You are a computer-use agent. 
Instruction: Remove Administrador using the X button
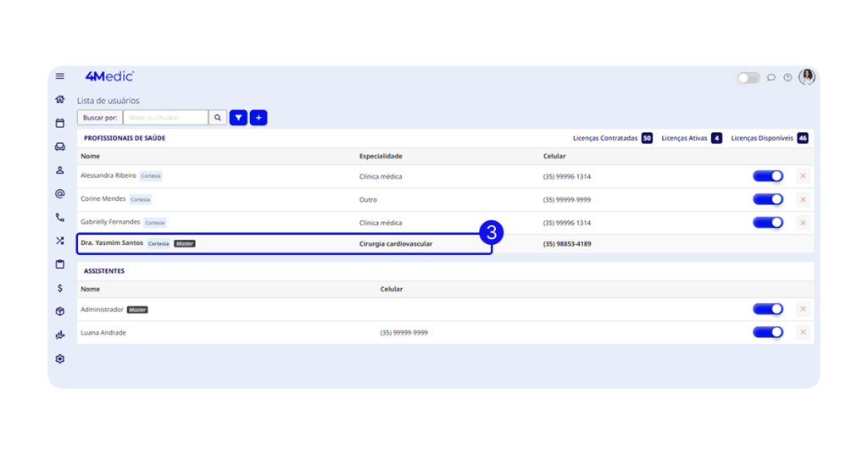803,309
